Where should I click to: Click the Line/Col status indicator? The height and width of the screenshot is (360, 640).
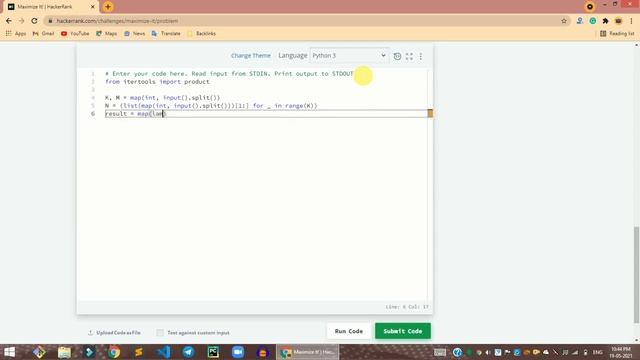coord(407,307)
